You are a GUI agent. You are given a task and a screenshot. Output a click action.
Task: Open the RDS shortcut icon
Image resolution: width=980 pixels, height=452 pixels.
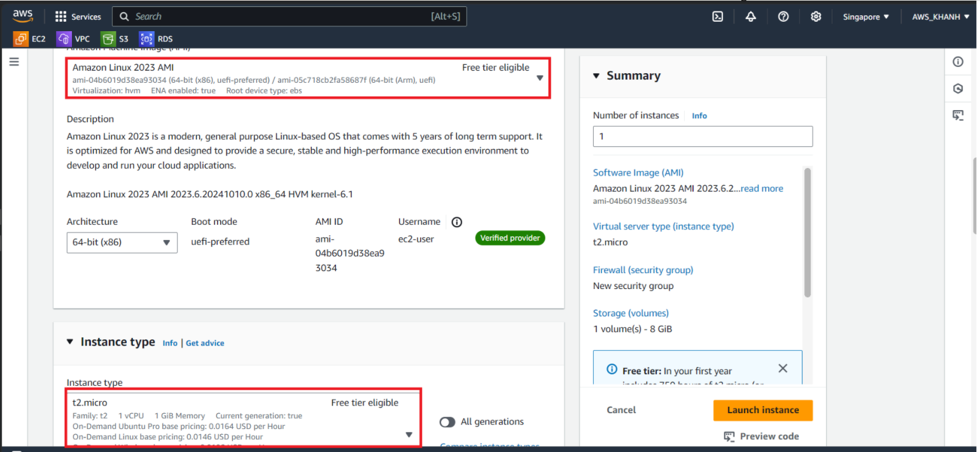pyautogui.click(x=146, y=38)
